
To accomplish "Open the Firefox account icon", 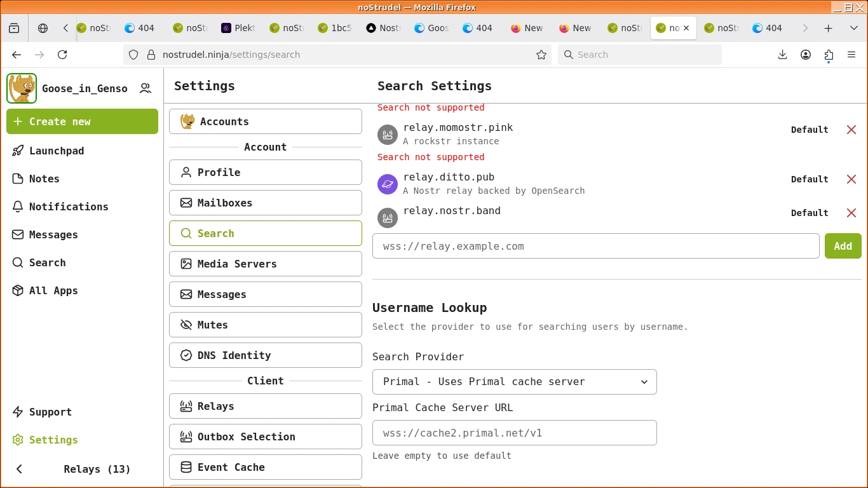I will [806, 55].
